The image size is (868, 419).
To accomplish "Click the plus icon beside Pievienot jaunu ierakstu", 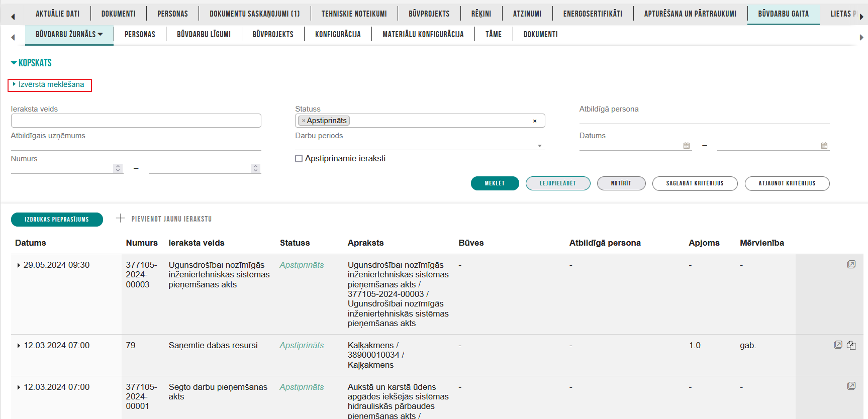I will (x=120, y=218).
